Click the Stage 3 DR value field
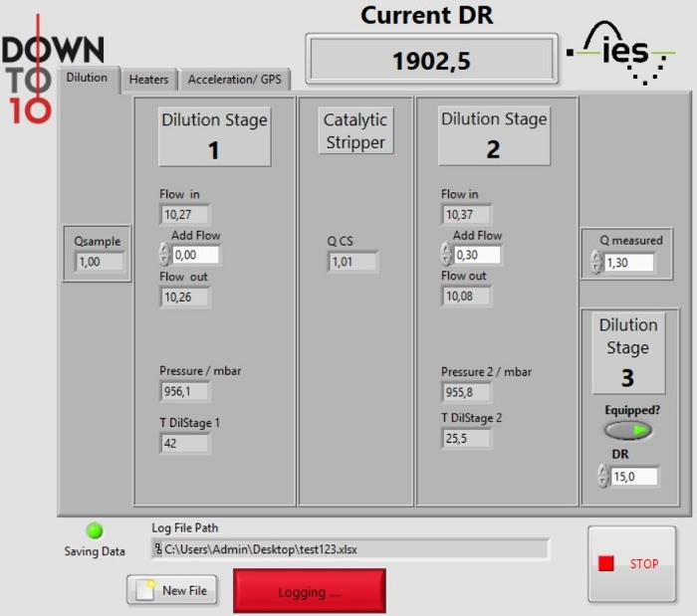The height and width of the screenshot is (616, 697). [x=635, y=477]
